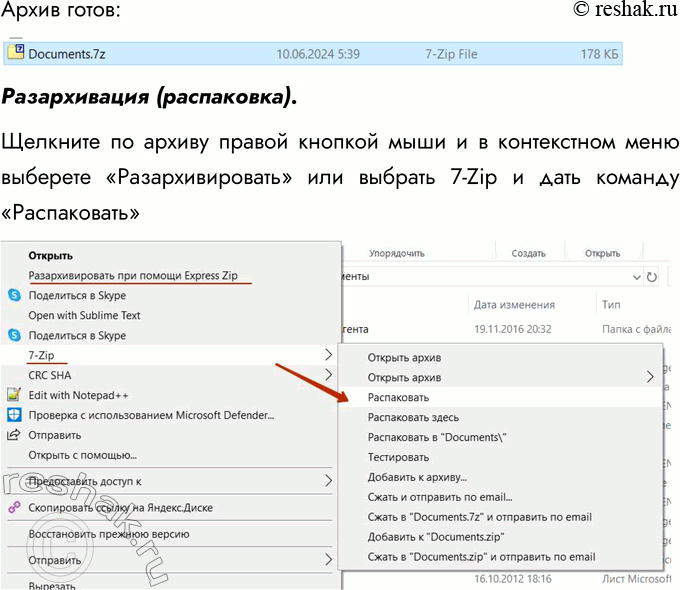
Task: Expand the 7-Zip submenu arrow
Action: point(328,354)
